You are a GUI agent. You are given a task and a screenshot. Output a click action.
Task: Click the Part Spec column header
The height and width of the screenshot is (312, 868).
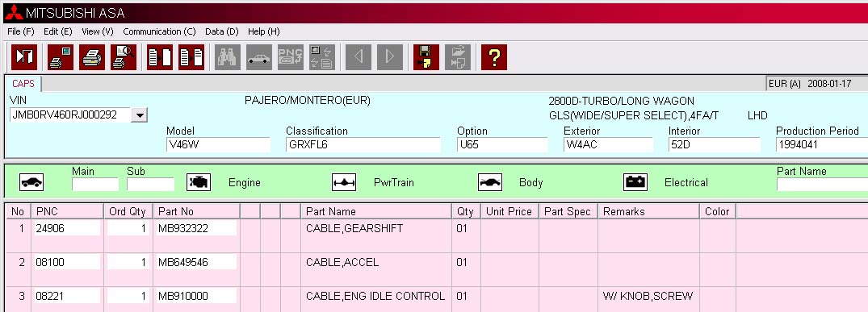tap(568, 211)
